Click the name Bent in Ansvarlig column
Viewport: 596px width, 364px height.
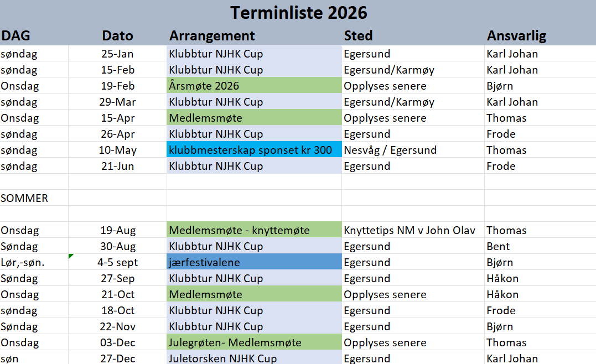pyautogui.click(x=498, y=246)
